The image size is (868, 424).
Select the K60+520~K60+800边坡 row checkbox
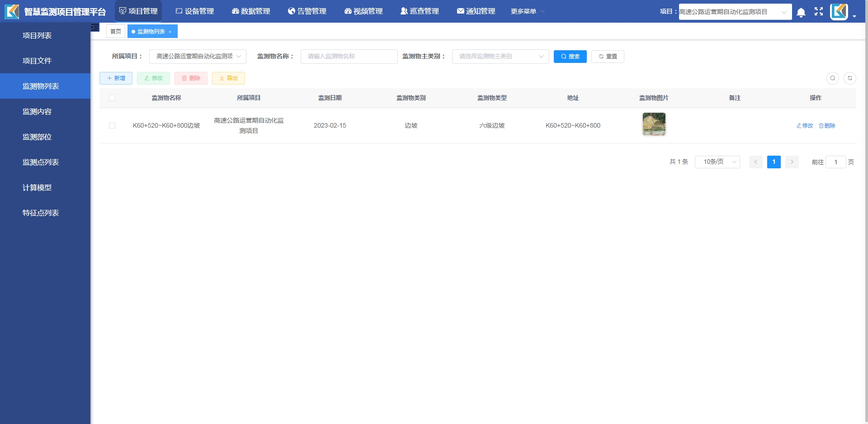[x=112, y=125]
